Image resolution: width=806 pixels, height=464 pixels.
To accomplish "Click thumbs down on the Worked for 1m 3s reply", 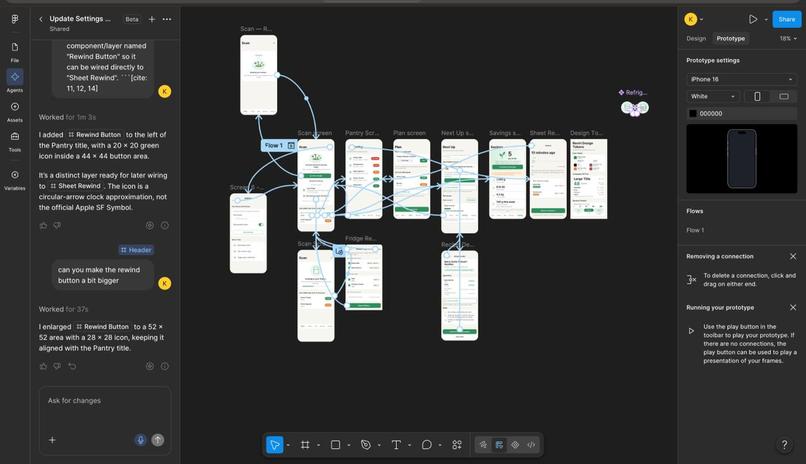I will click(57, 225).
